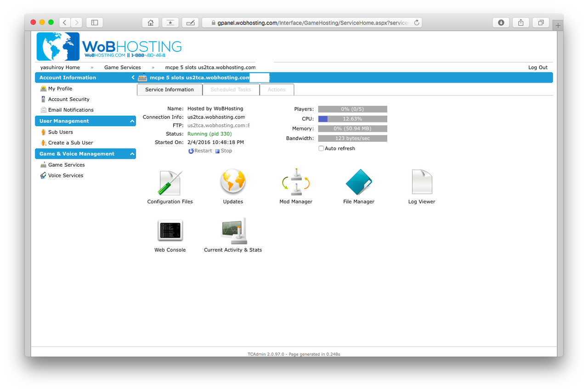Click the CPU usage bar

tap(353, 119)
